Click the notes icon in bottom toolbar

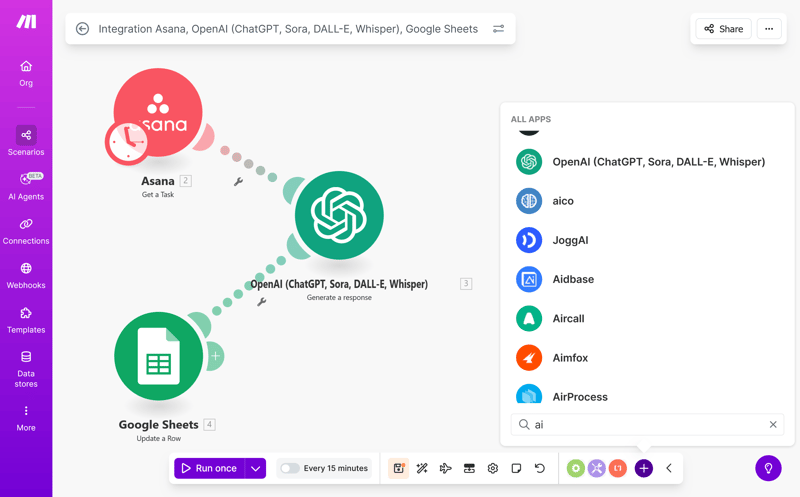[516, 468]
